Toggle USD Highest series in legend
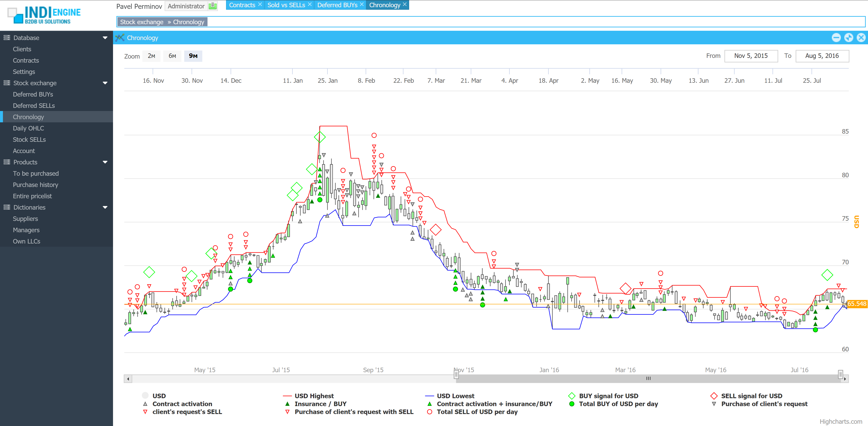 point(314,396)
